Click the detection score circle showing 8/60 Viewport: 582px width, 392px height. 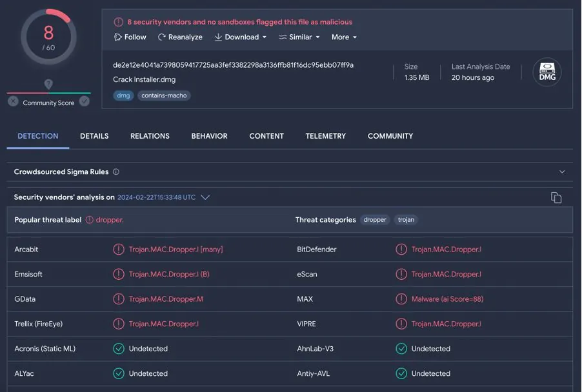pyautogui.click(x=48, y=37)
